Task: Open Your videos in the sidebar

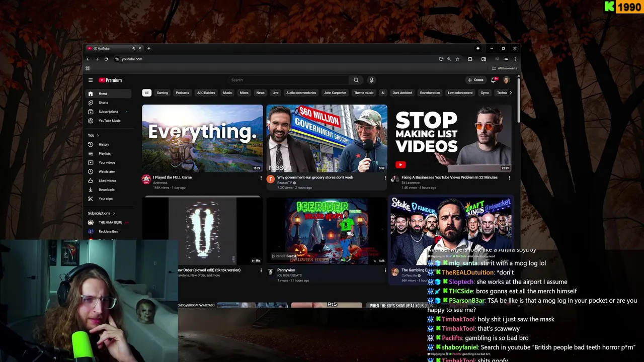Action: click(107, 162)
